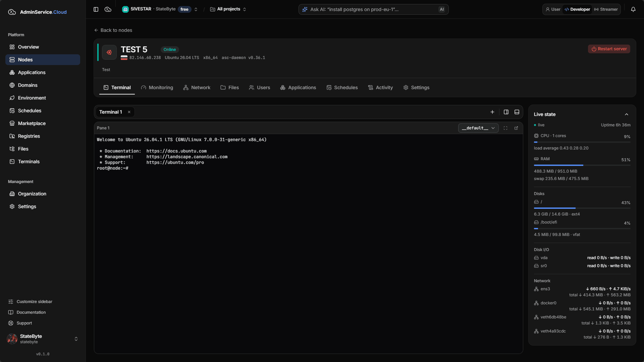Viewport: 644px width, 362px height.
Task: Click the CPU usage bar
Action: tap(582, 142)
